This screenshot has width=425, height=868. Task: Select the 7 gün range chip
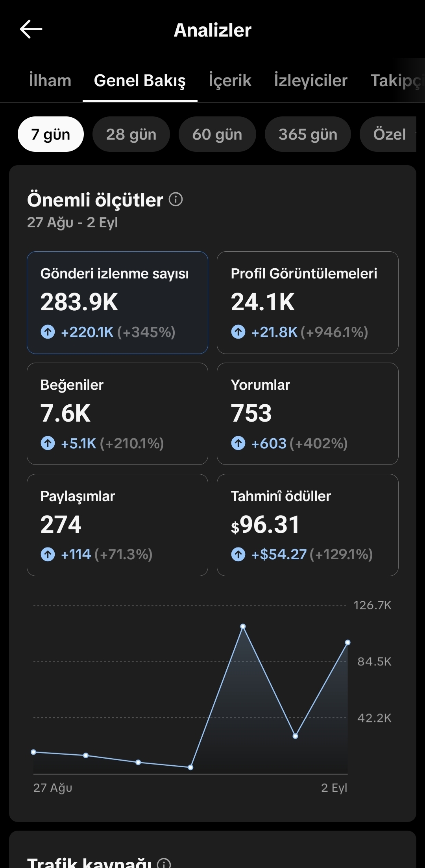point(51,134)
